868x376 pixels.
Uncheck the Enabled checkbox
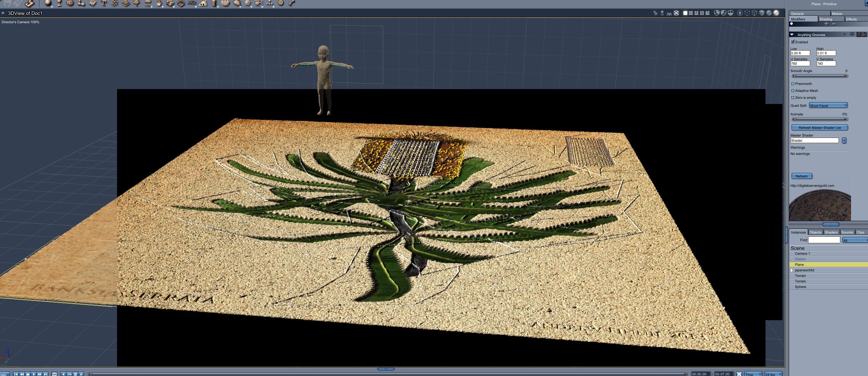(x=793, y=42)
